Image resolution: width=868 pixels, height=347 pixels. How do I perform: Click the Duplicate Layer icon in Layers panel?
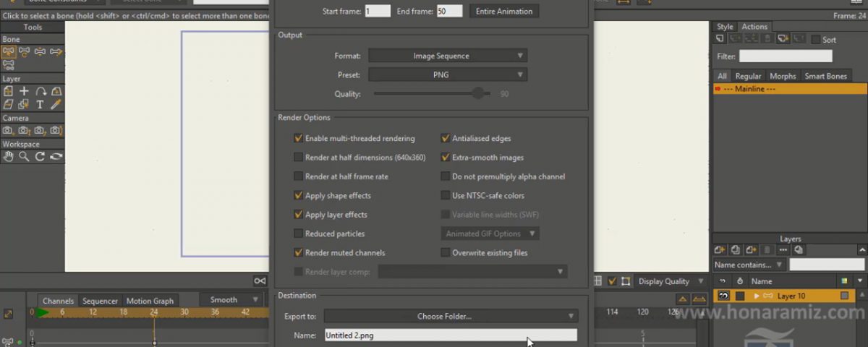736,250
